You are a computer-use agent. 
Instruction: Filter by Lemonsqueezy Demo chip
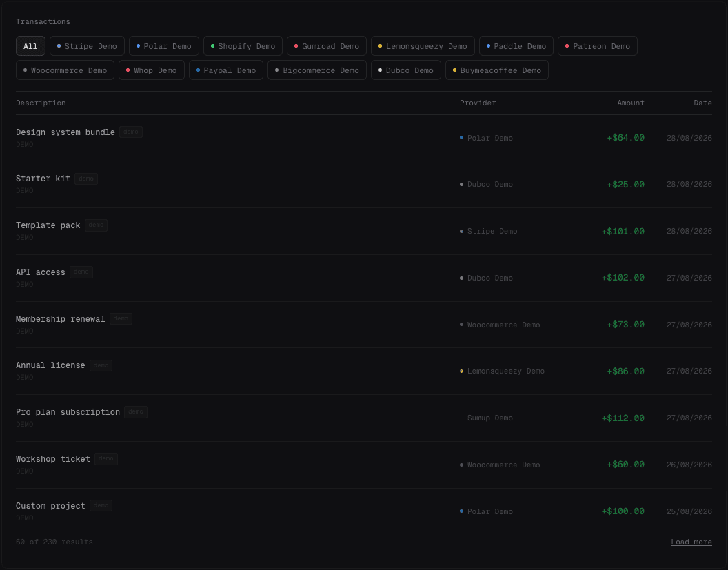423,46
